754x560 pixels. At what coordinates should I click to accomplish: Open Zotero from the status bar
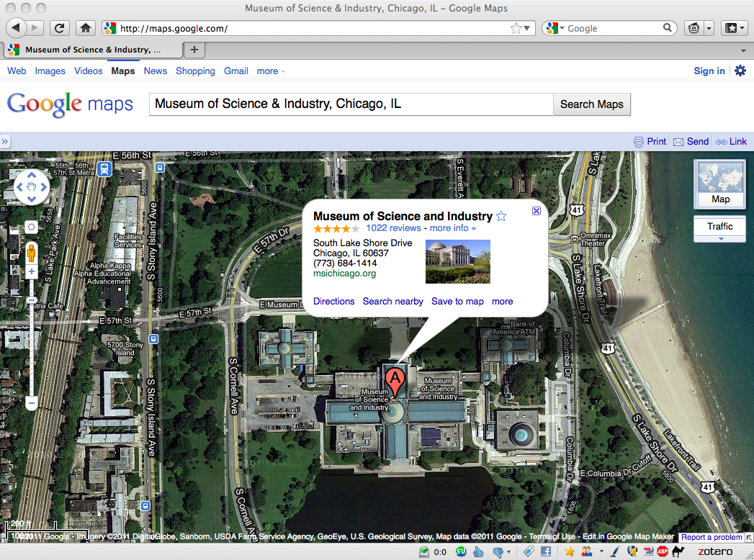tap(715, 551)
